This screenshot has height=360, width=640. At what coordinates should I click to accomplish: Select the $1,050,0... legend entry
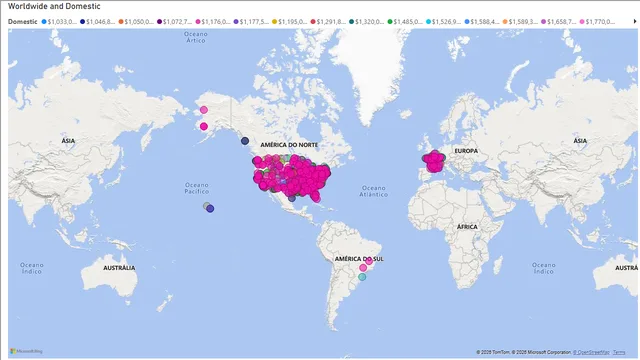[x=136, y=22]
